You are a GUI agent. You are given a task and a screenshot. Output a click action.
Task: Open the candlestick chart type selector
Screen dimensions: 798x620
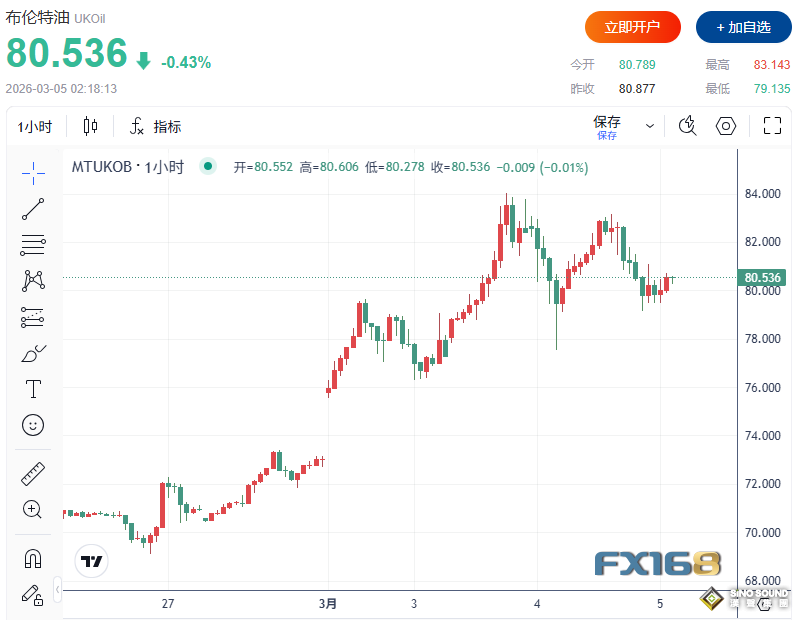91,126
